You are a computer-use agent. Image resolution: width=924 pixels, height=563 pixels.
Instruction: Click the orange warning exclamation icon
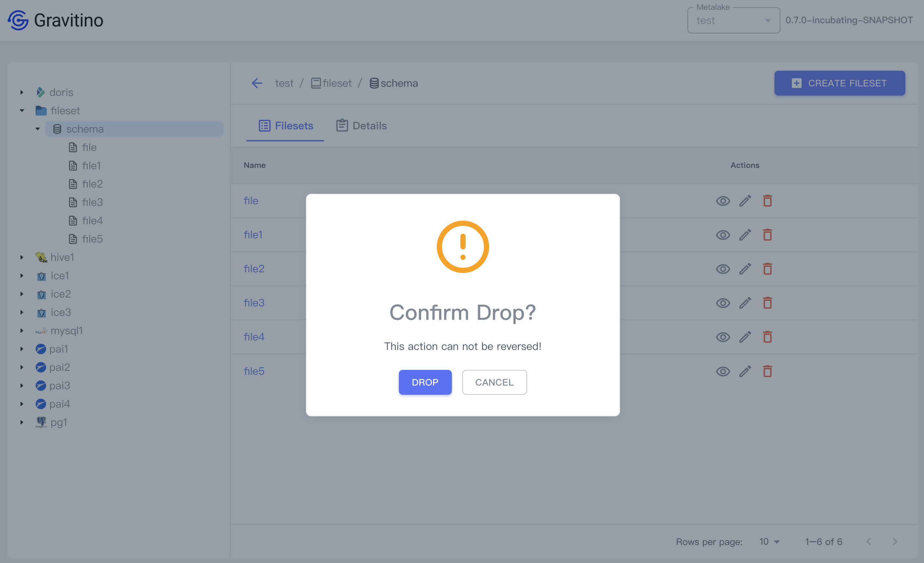462,246
